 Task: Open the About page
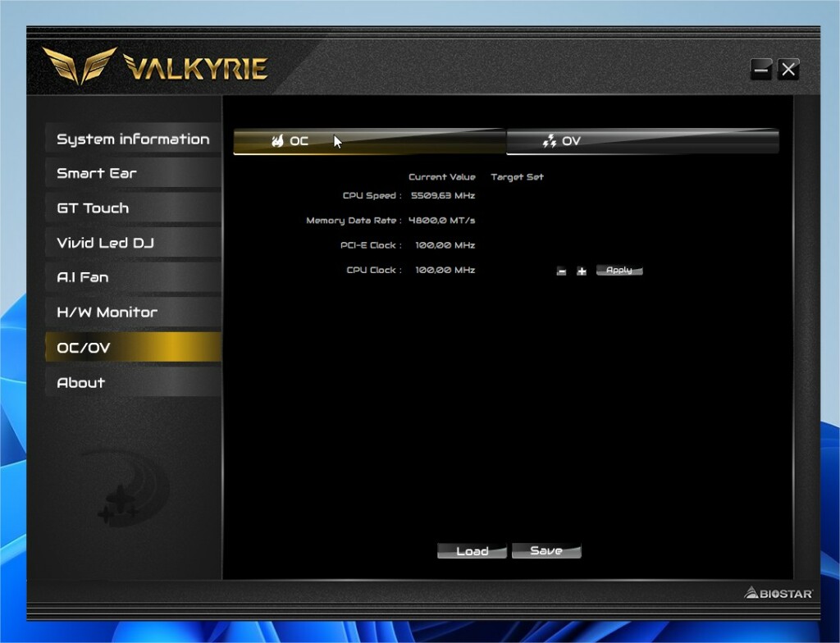point(133,382)
